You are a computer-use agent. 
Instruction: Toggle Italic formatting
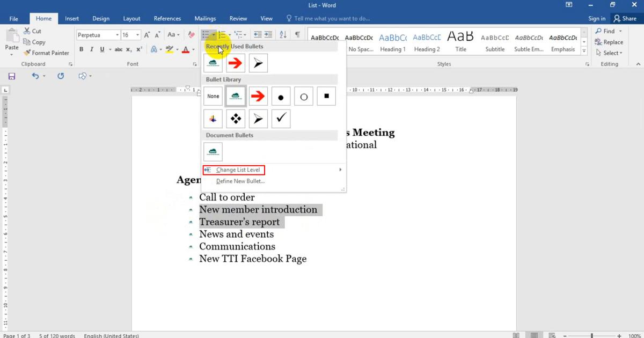92,49
